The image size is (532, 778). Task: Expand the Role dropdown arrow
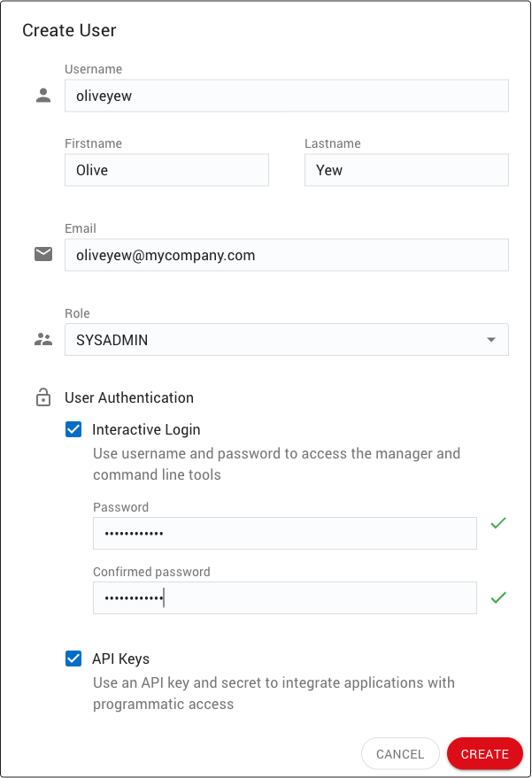[491, 340]
